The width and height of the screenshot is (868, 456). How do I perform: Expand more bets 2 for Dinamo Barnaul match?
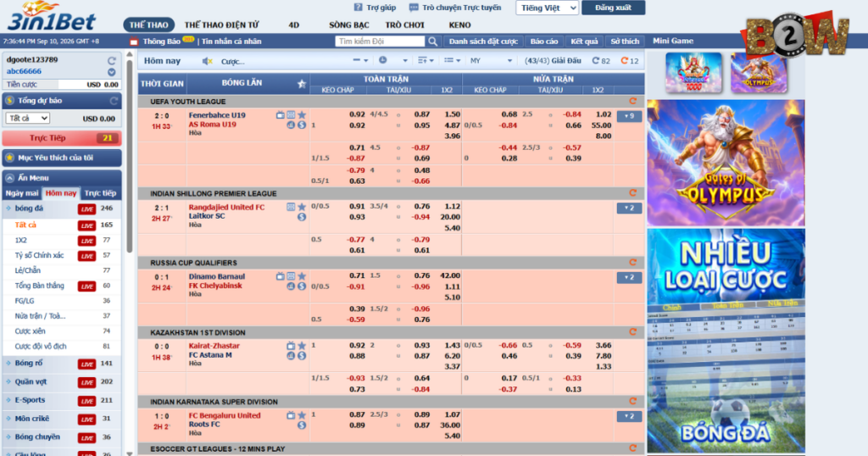click(x=629, y=277)
